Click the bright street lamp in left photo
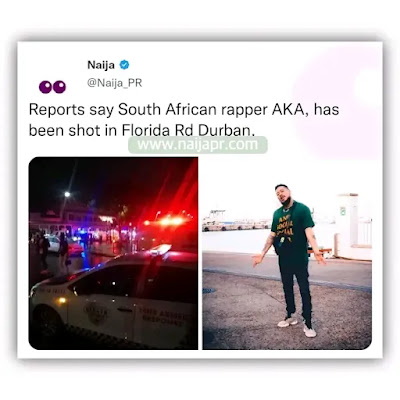Viewport: 400px width, 400px height. coord(67,194)
